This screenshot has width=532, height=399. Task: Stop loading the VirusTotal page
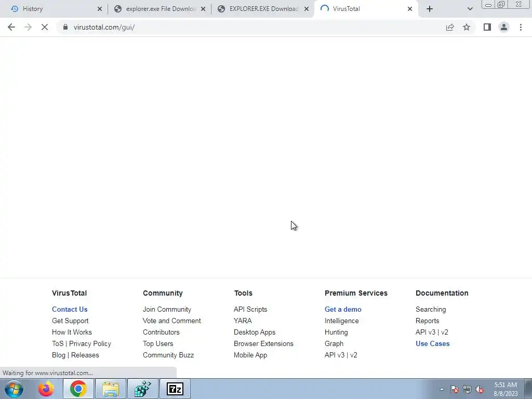point(45,27)
